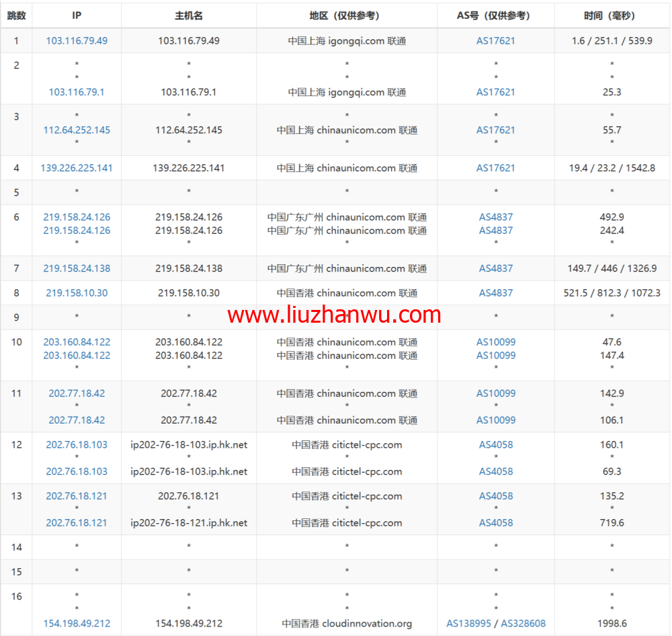Open AS10099 link on the 147.4 line
This screenshot has height=636, width=672.
(496, 355)
